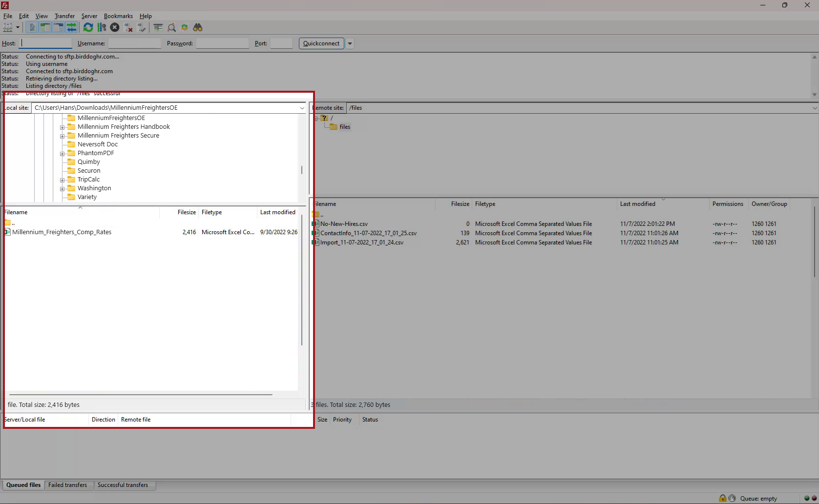819x504 pixels.
Task: Select the Quimby folder
Action: (89, 161)
